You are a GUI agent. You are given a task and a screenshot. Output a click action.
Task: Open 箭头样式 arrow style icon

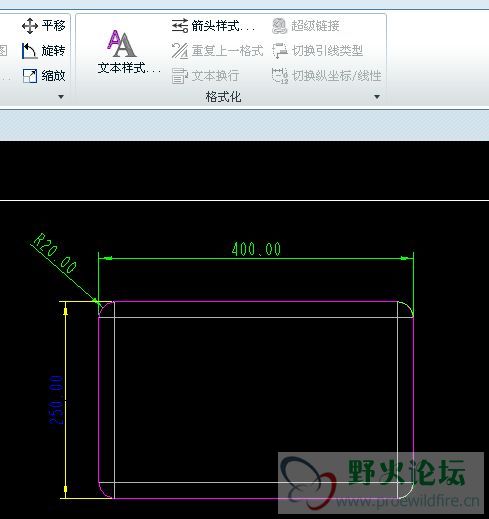(x=180, y=26)
